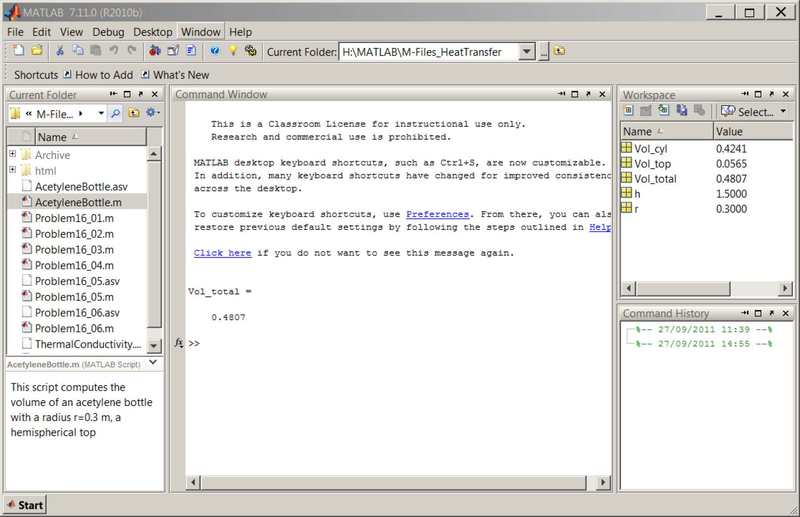800x517 pixels.
Task: Maximize the Current Folder panel
Action: [127, 94]
